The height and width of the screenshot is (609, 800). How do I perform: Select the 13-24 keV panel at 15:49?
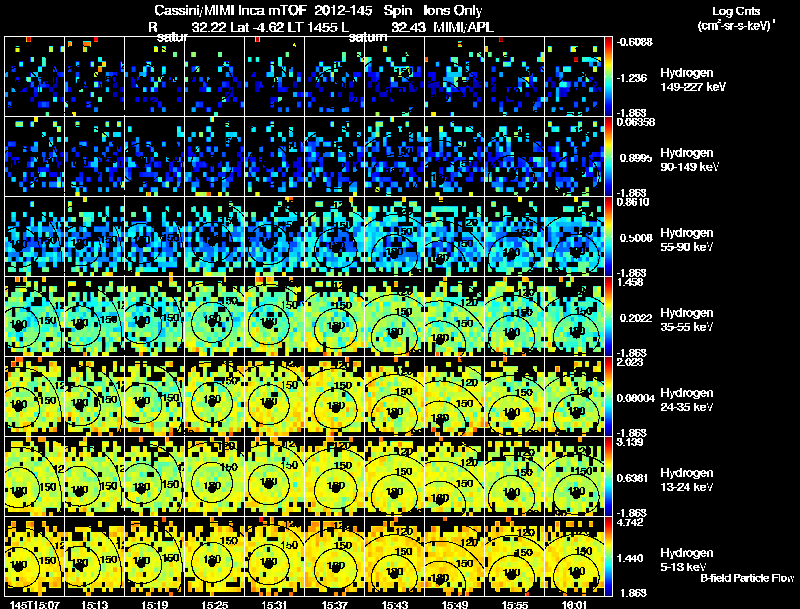(455, 476)
